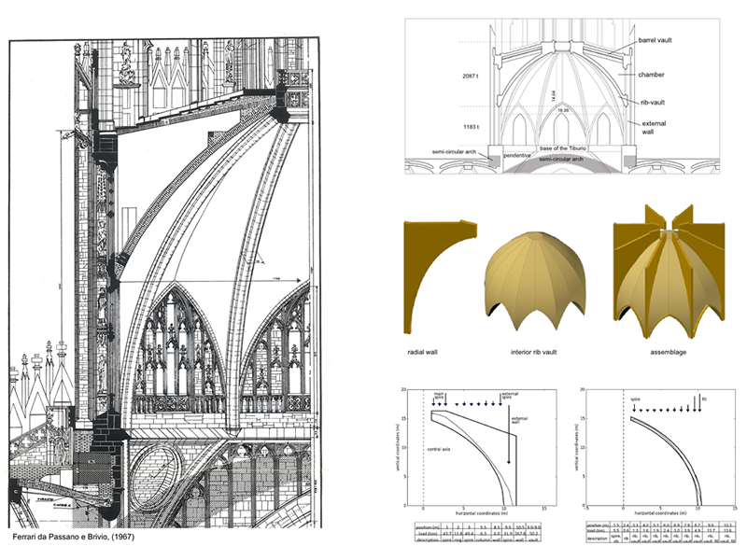747x560 pixels.
Task: Click the 'main spire' label in the left chart
Action: pos(439,396)
